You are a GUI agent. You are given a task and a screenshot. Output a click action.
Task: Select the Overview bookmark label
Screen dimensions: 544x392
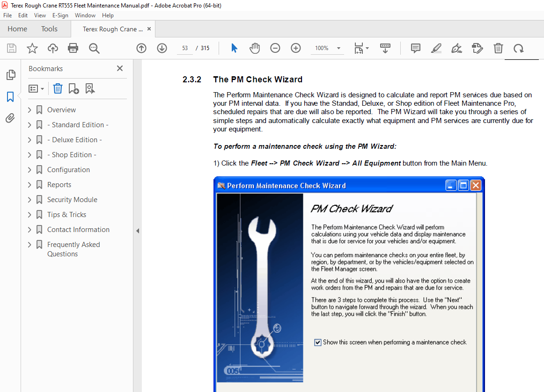coord(61,110)
